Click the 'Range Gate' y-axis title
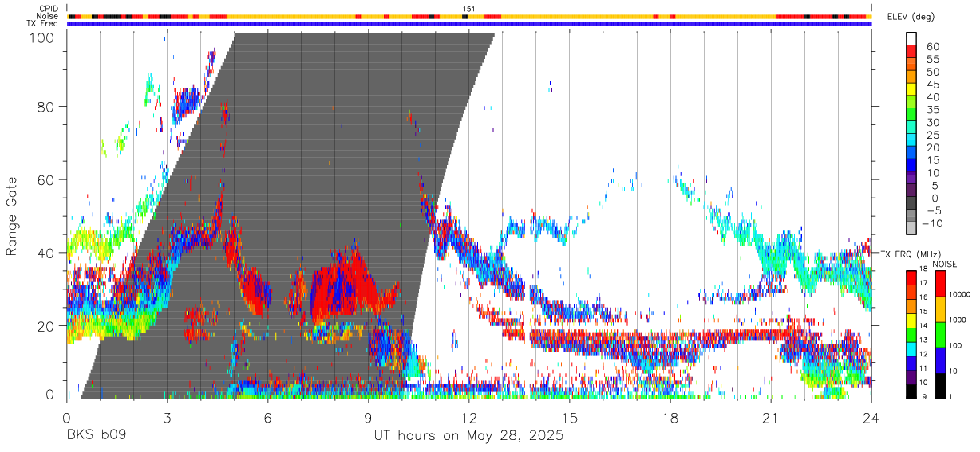Image resolution: width=980 pixels, height=452 pixels. tap(12, 215)
